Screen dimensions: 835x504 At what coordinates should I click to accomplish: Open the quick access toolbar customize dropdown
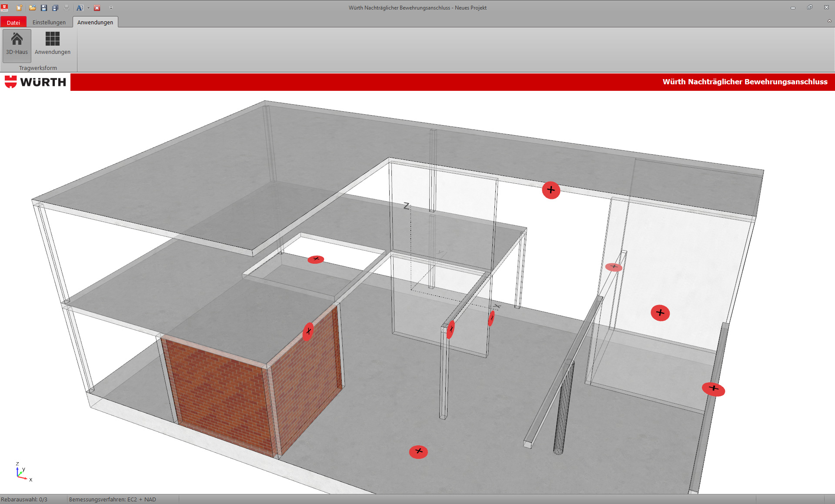[x=111, y=8]
